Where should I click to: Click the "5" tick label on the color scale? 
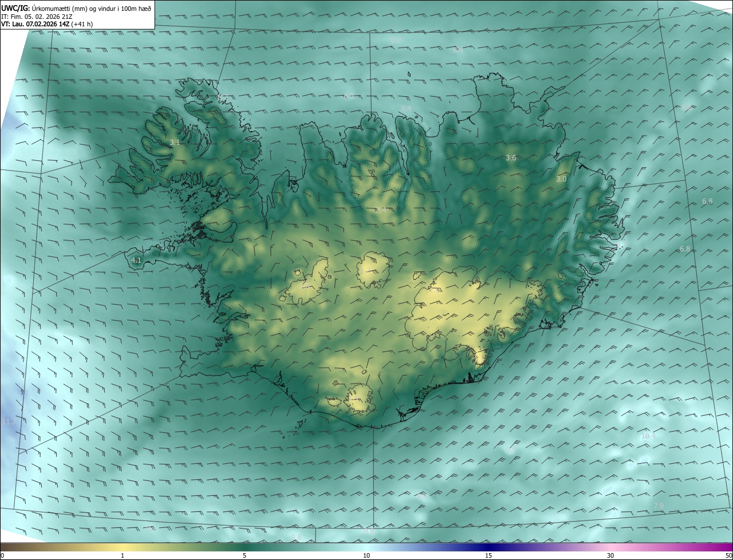(245, 555)
